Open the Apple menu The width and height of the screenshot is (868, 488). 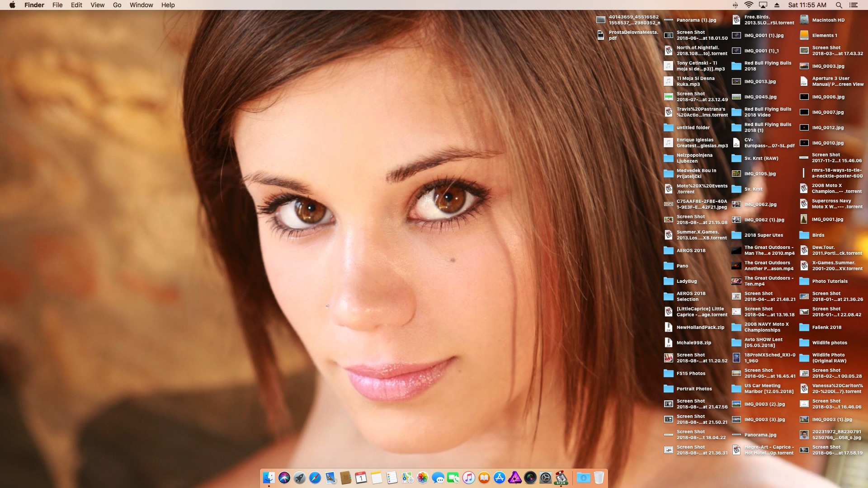point(12,5)
